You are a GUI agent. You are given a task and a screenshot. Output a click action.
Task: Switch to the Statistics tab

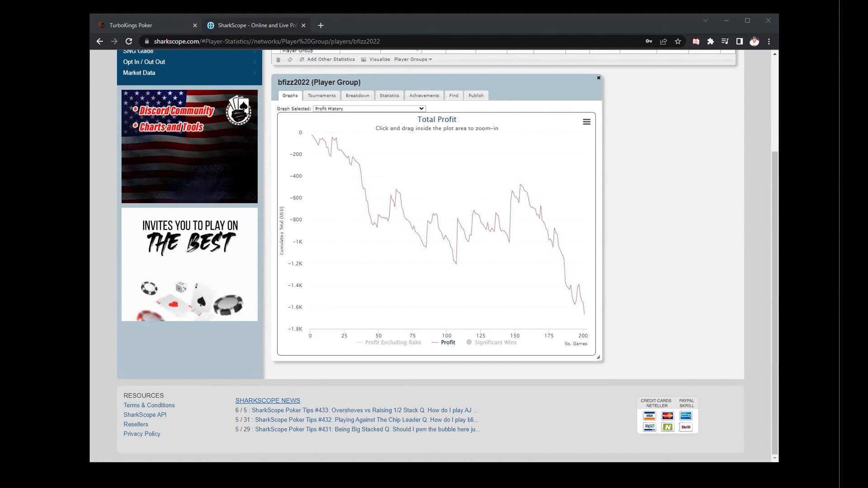coord(389,95)
